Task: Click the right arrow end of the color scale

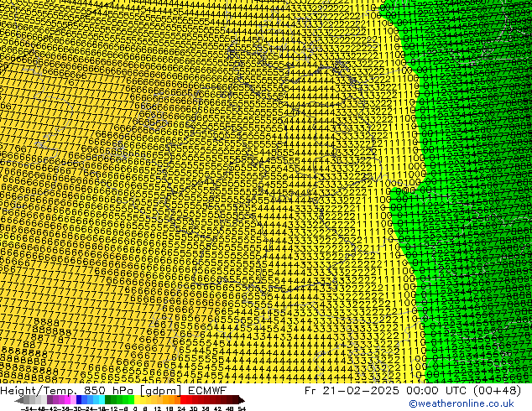Action: 242,400
